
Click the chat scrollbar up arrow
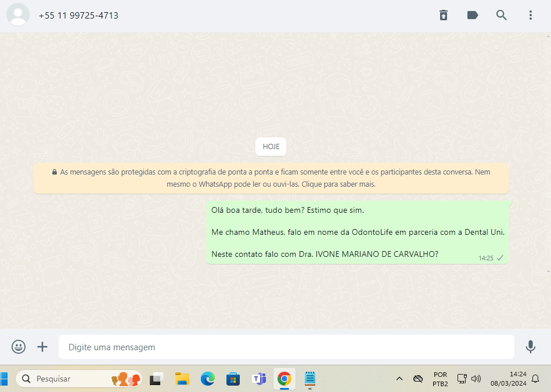548,36
